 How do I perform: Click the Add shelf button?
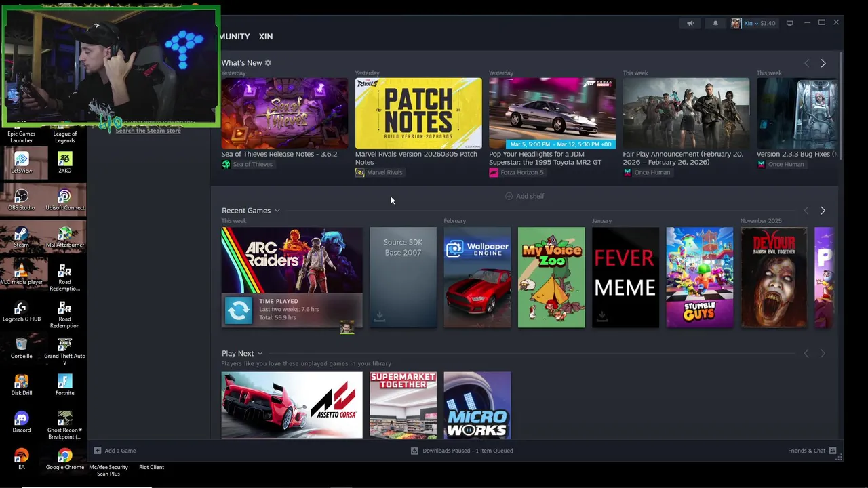pos(524,196)
